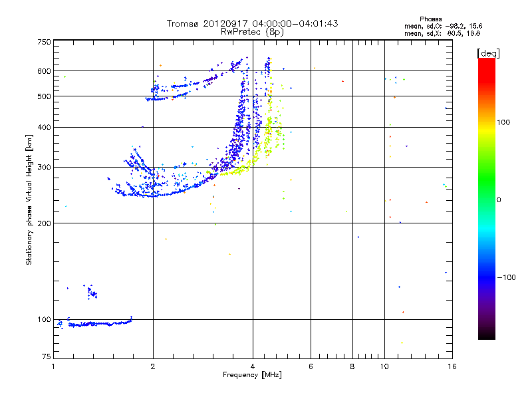The width and height of the screenshot is (532, 399).
Task: Click the '300' y-axis tick label
Action: (44, 168)
